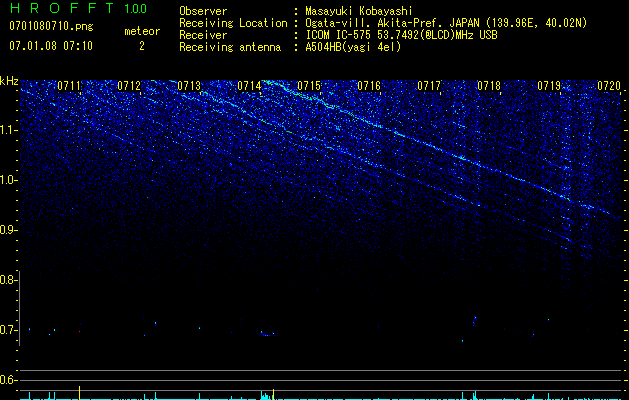Click the 0715 time marker
The image size is (629, 400).
(309, 86)
